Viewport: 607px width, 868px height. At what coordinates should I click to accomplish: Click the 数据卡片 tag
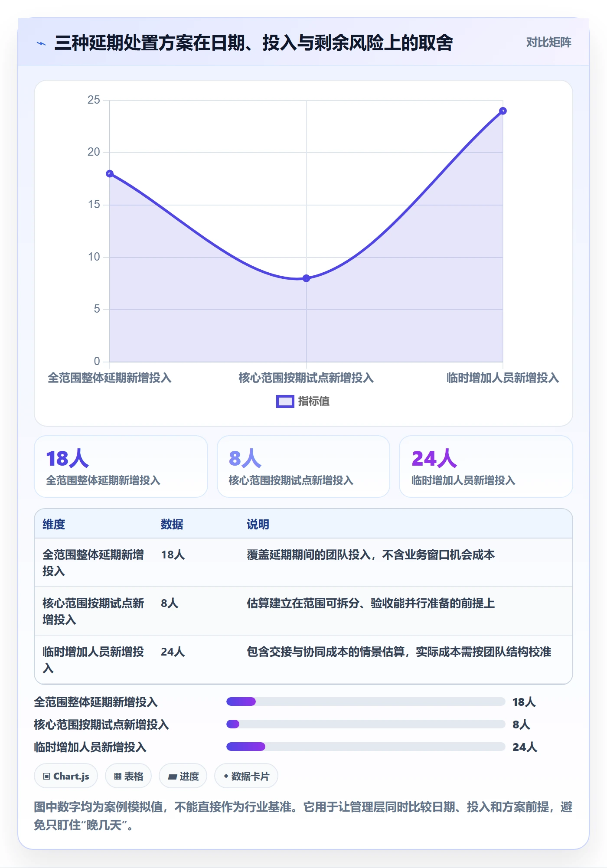coord(246,776)
